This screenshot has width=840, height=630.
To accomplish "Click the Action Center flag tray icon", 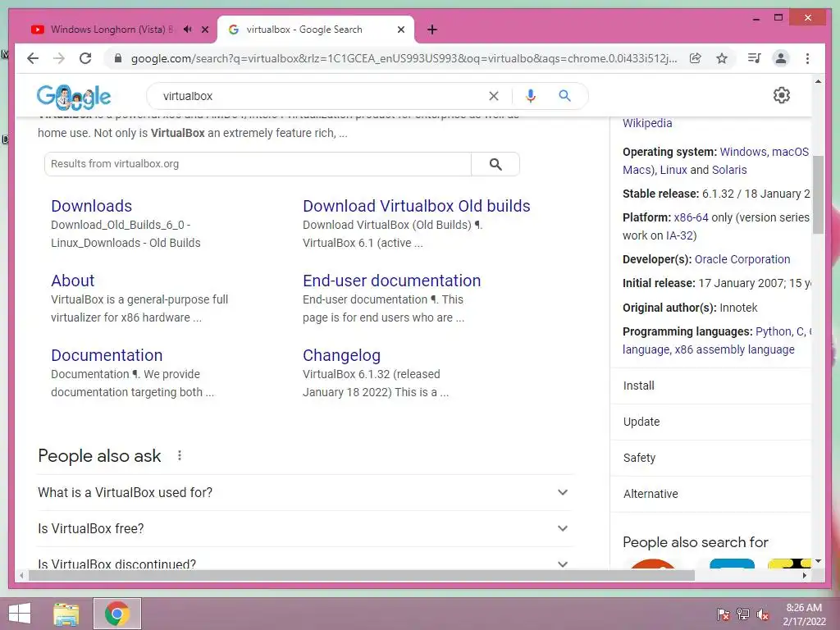I will (724, 614).
